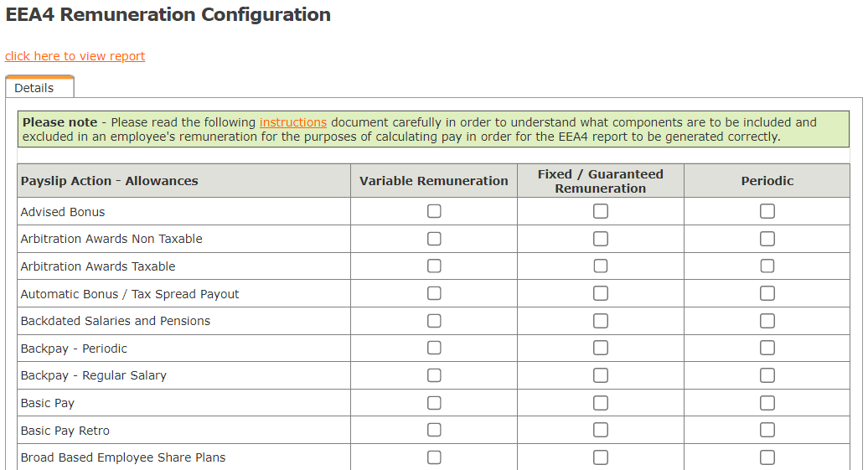Tick Fixed / Guaranteed for Backdated Salaries and Pensions
868x470 pixels.
pyautogui.click(x=601, y=321)
